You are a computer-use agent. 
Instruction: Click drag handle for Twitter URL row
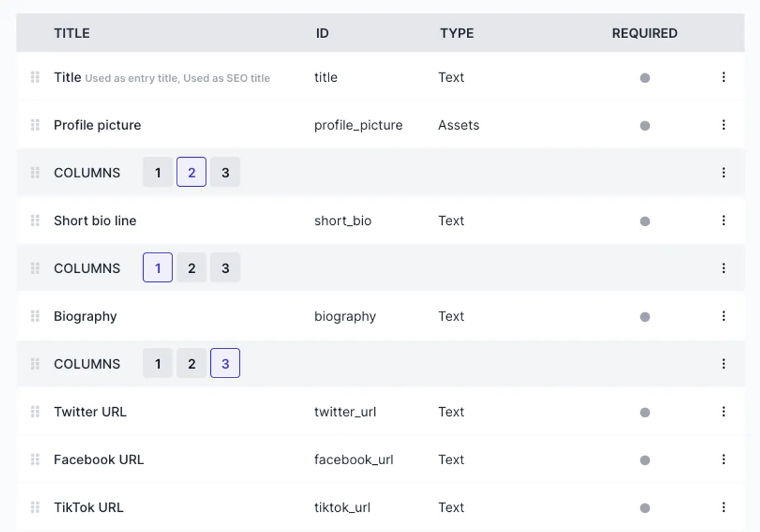tap(35, 412)
